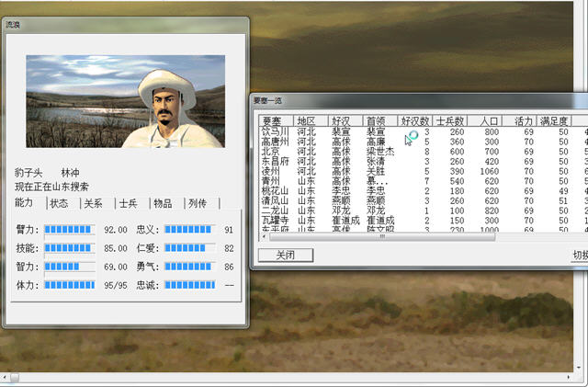Select the 二龙山 fortress row
This screenshot has height=387, width=588.
(423, 211)
